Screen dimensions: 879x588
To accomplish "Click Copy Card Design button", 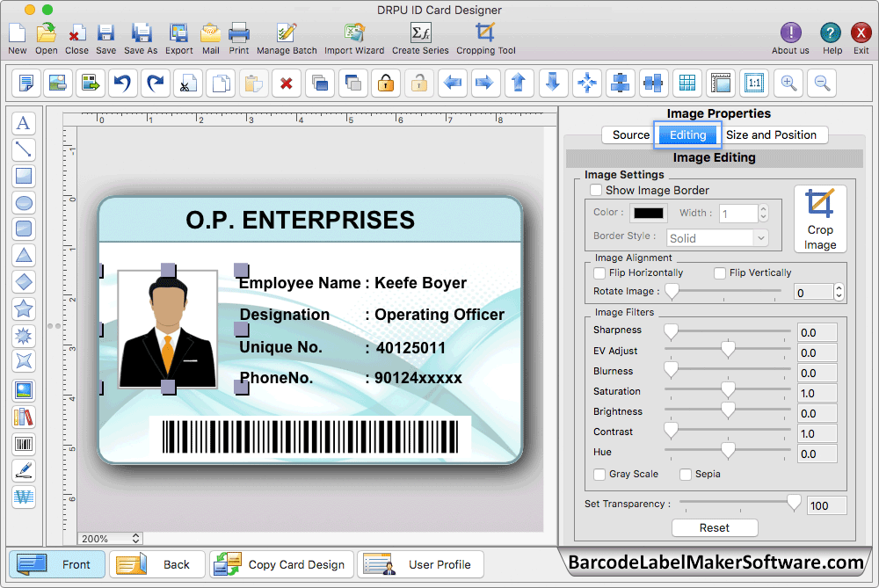I will point(282,564).
